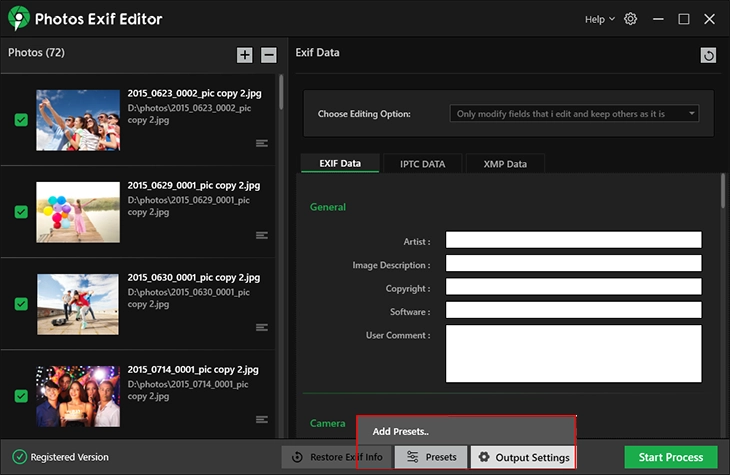Click details icon for 2015_0630_0001_pic photo
The width and height of the screenshot is (730, 475).
[262, 327]
